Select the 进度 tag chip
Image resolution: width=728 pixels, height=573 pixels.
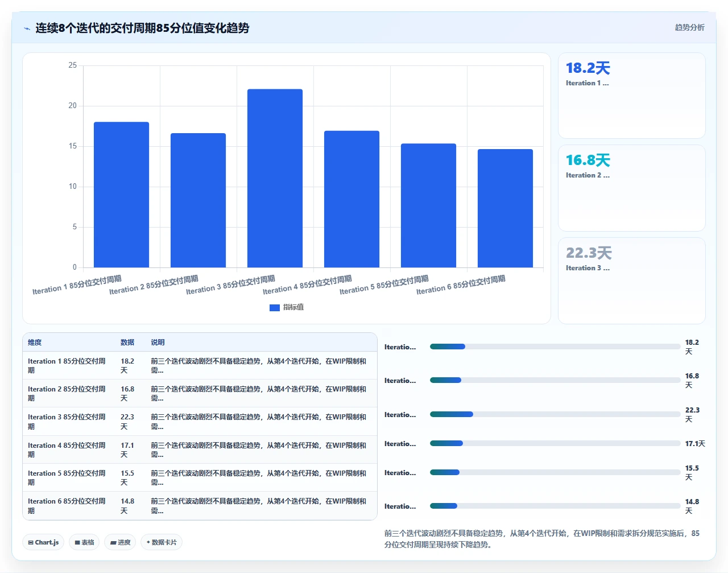click(x=120, y=542)
